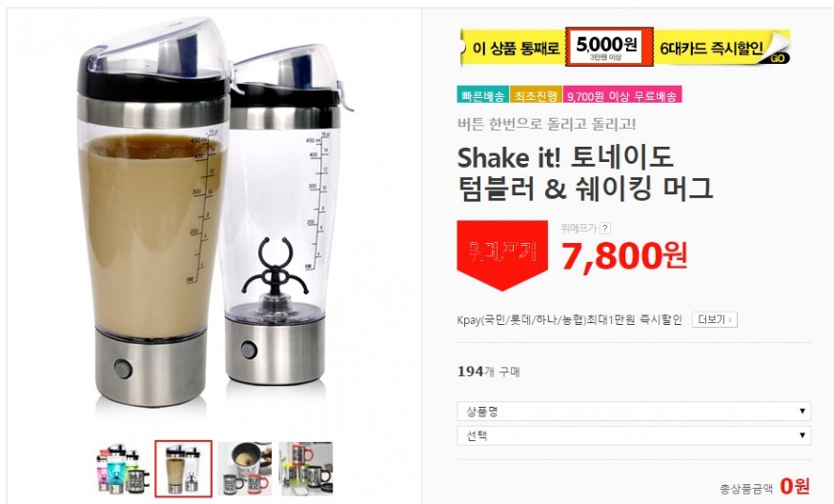
Task: Click the arrow of the 상품명 dropdown
Action: click(x=803, y=411)
